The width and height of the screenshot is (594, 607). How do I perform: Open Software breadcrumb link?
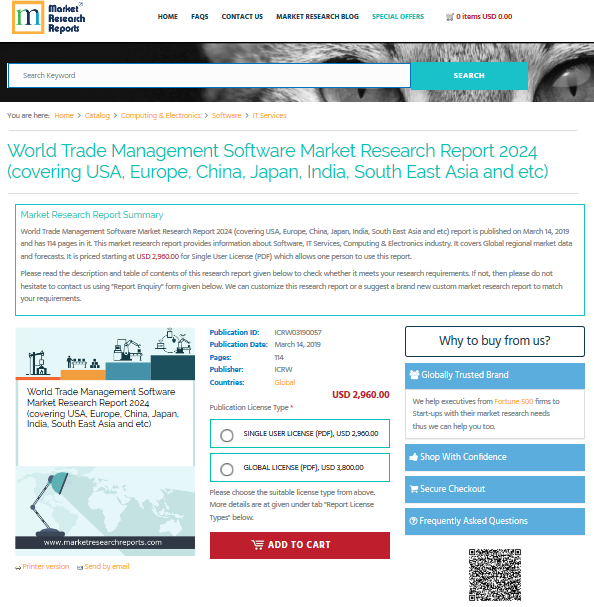click(x=227, y=115)
